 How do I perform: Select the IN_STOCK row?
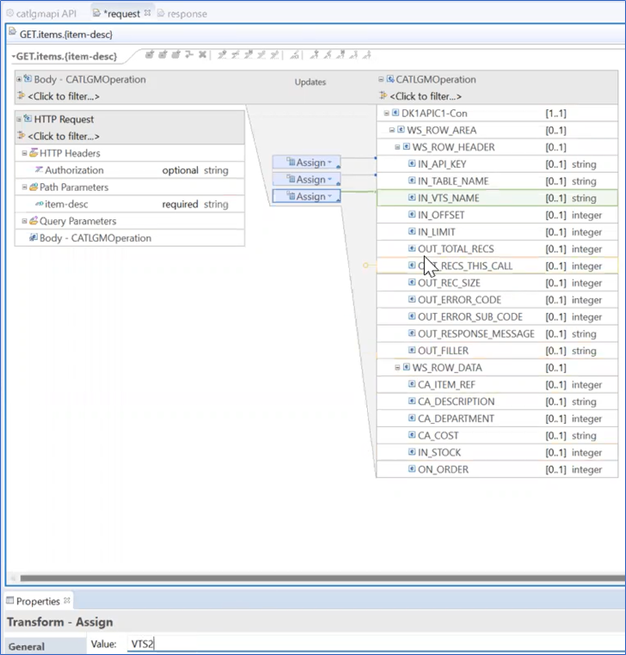pyautogui.click(x=497, y=452)
